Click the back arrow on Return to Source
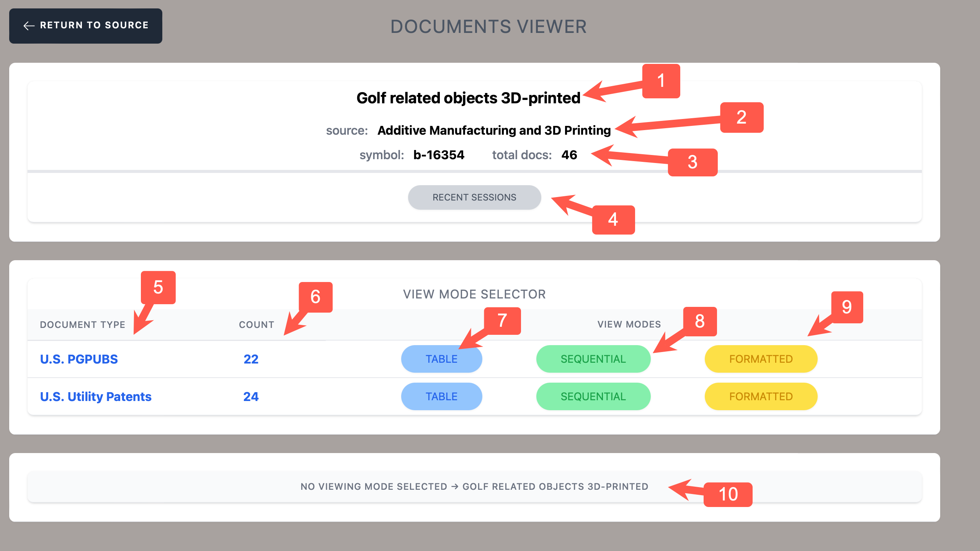The height and width of the screenshot is (551, 980). [28, 26]
